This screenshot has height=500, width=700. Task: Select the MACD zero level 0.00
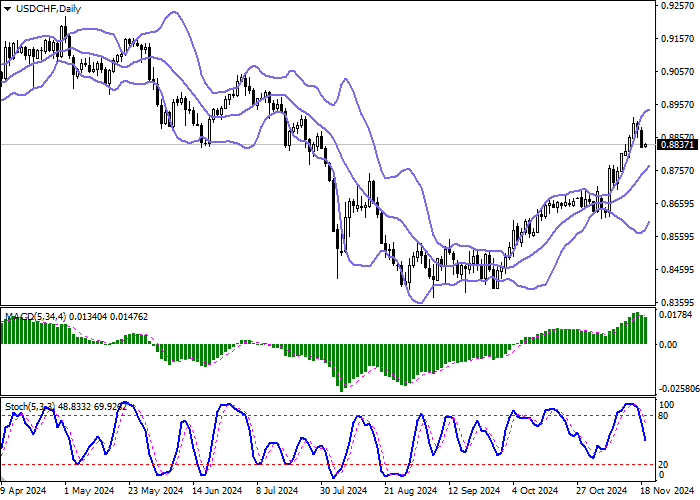coord(668,345)
